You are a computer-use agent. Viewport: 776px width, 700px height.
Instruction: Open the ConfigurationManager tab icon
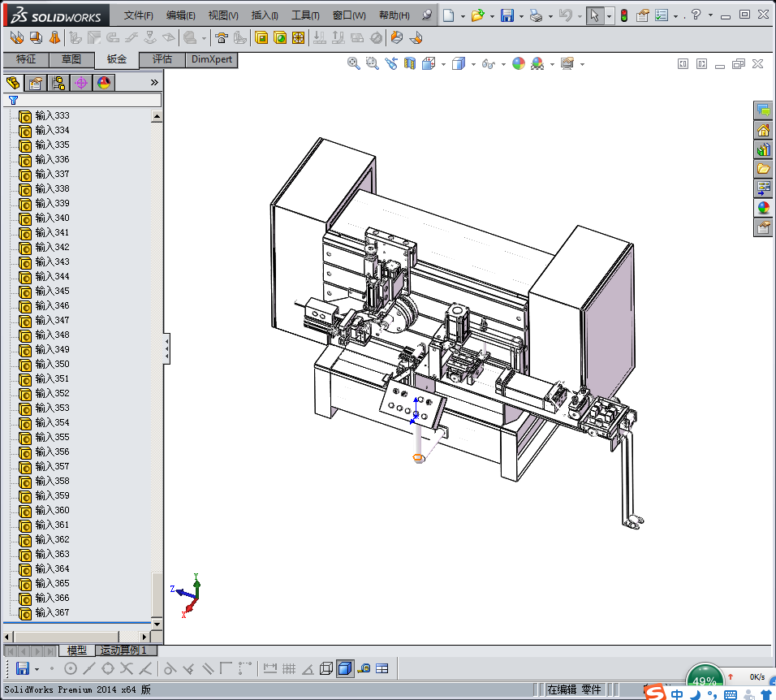click(58, 83)
